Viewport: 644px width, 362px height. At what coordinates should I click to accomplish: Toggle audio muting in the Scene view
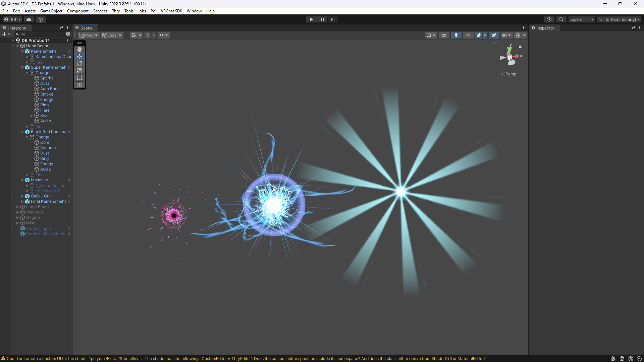click(468, 35)
